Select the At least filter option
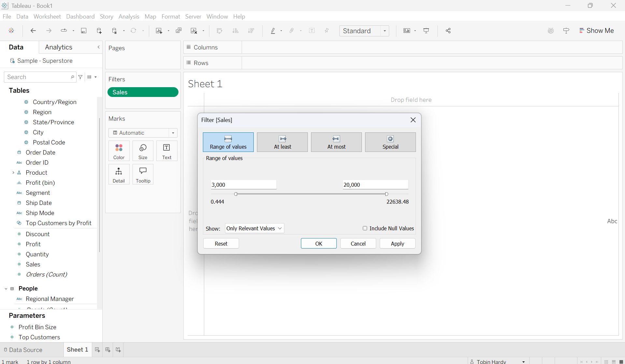The height and width of the screenshot is (364, 625). [x=282, y=142]
